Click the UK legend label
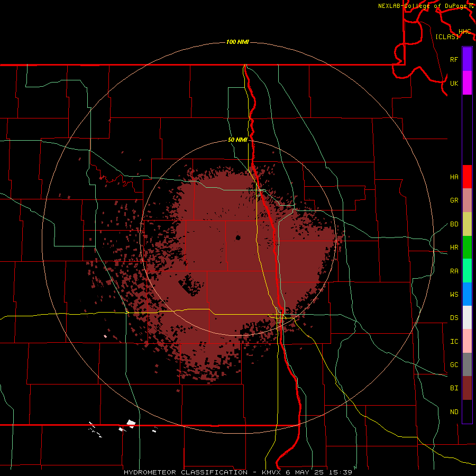 point(454,83)
